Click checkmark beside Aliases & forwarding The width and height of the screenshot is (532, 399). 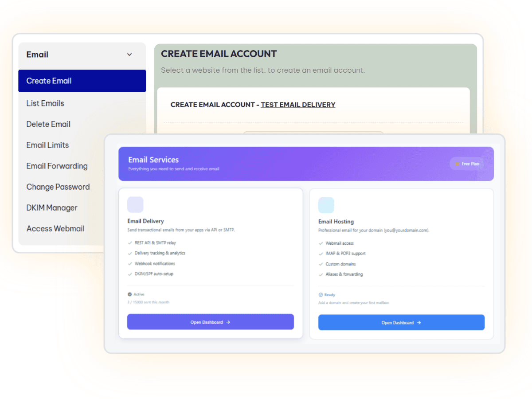click(x=321, y=274)
